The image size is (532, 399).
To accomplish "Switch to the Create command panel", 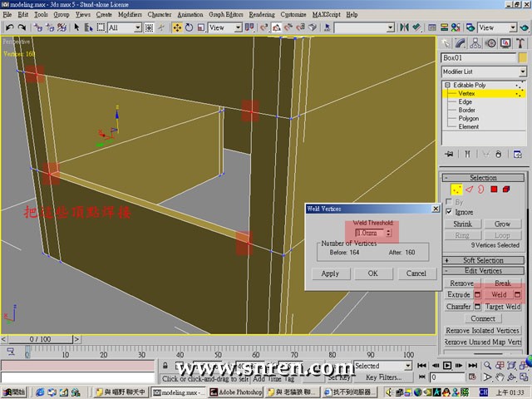I will (x=446, y=43).
